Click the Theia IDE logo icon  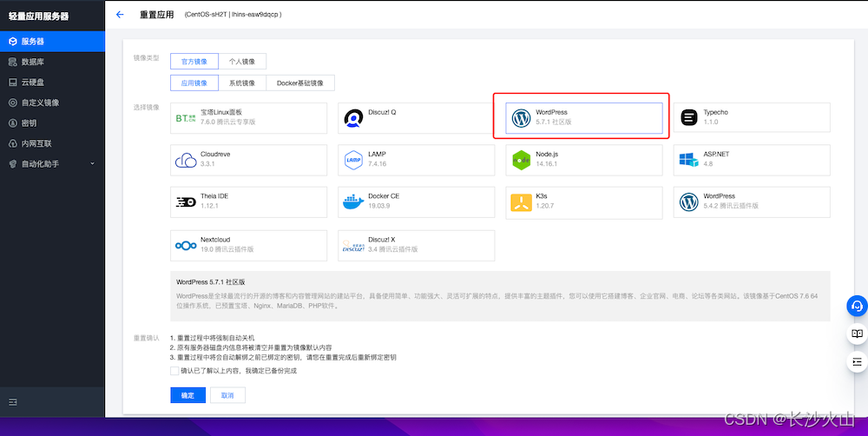pos(186,202)
